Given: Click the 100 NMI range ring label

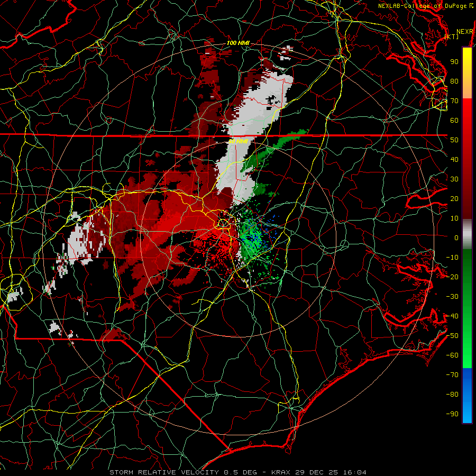Looking at the screenshot, I should click(238, 43).
